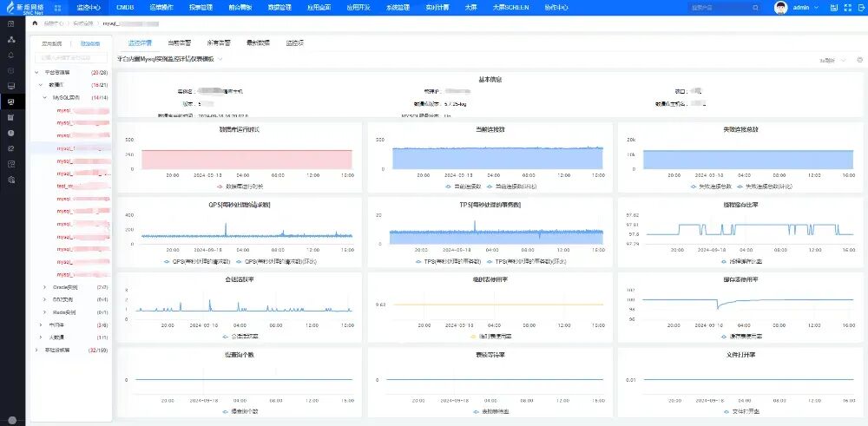
Task: Switch to the 当前告警 tab
Action: point(179,43)
